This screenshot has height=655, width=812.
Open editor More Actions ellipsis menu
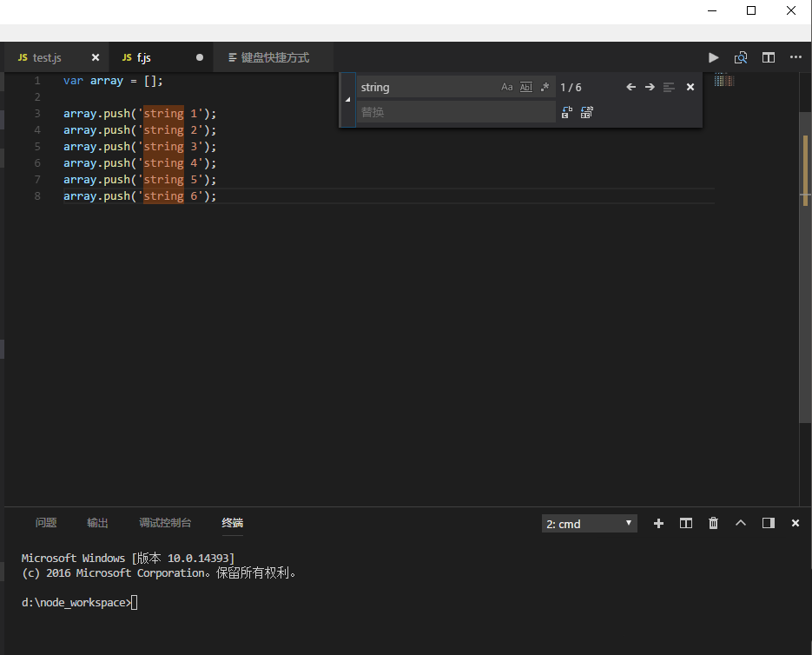pos(795,57)
